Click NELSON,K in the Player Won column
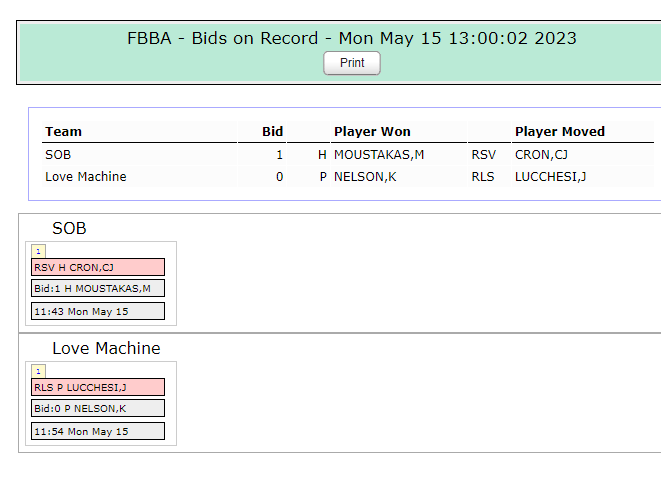This screenshot has width=661, height=493. 365,177
